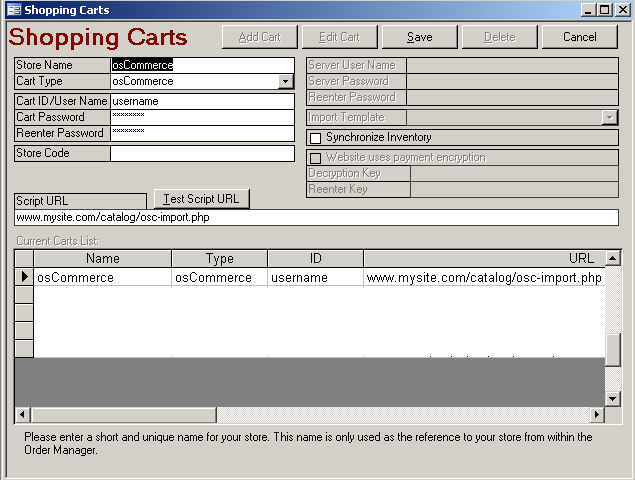Click the carts list scroll up arrow
Image resolution: width=635 pixels, height=480 pixels.
coord(613,258)
